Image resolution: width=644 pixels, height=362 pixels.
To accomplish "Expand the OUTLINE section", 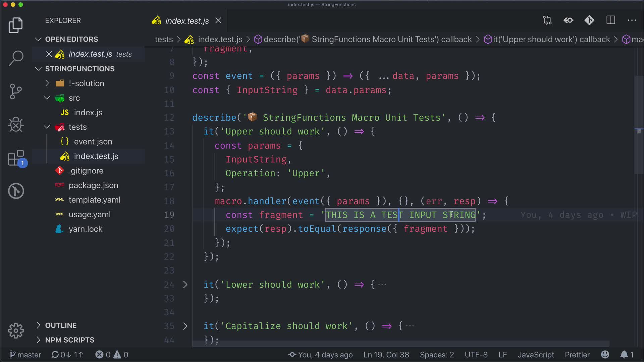I will click(x=61, y=325).
